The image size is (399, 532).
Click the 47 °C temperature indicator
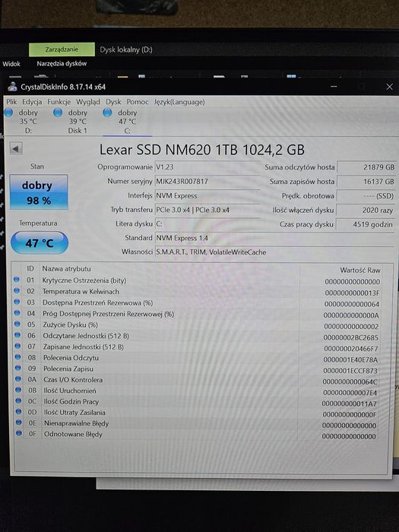40,242
